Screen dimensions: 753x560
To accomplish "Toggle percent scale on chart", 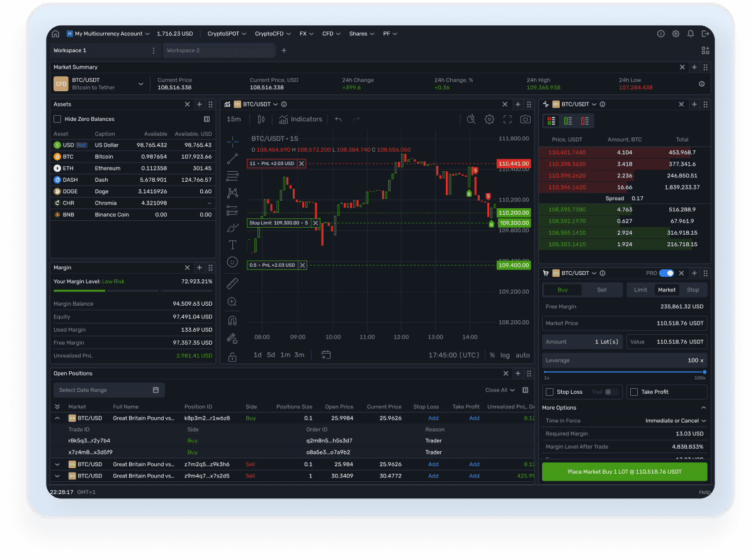I will pyautogui.click(x=492, y=355).
